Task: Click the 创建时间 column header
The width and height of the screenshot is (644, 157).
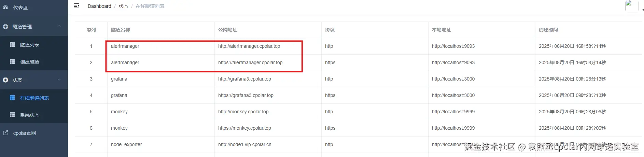Action: (548, 30)
